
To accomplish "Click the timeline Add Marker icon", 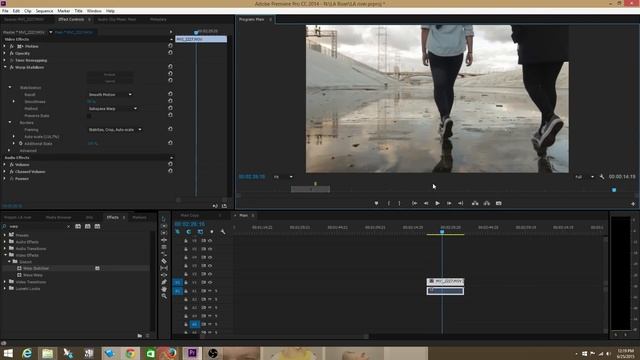I will 211,232.
